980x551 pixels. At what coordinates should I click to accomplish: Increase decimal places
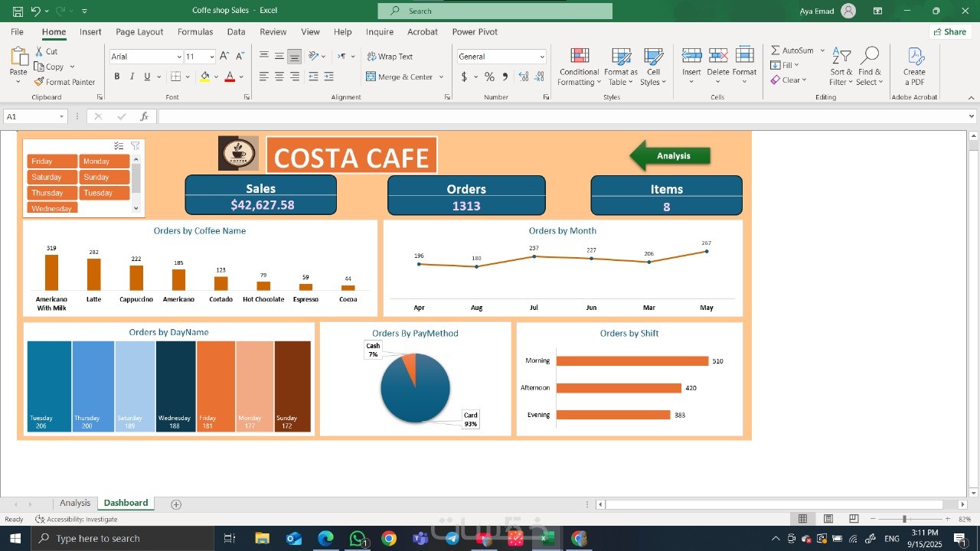point(524,77)
